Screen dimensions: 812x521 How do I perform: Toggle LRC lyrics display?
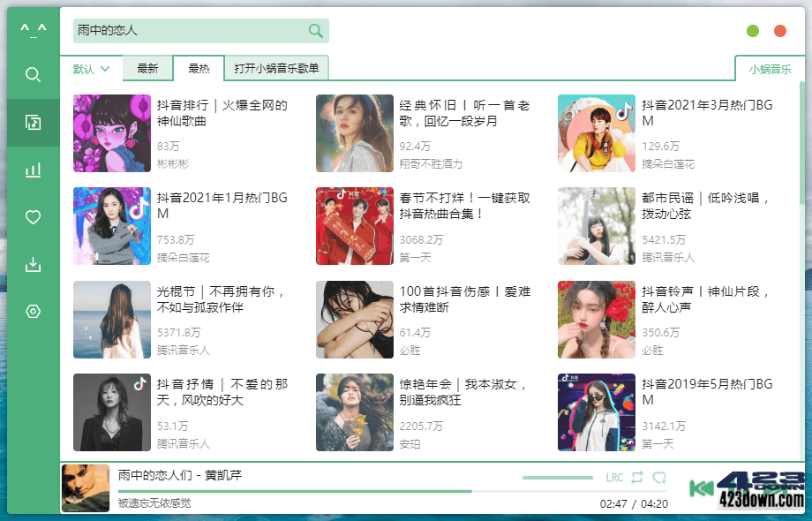(614, 477)
